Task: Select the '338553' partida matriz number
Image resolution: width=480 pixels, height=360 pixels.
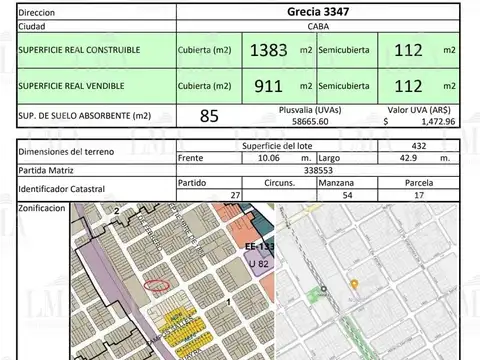Action: pos(318,170)
